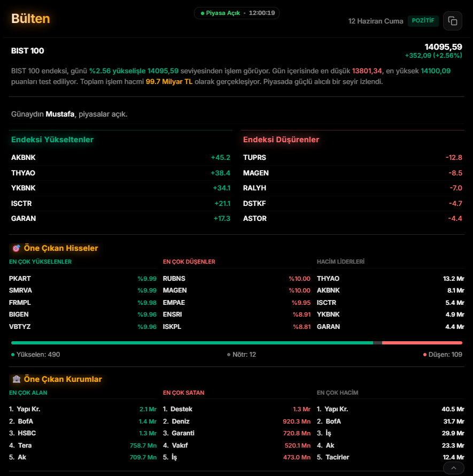Click the EN ÇOK SATAN column header
Image resolution: width=473 pixels, height=476 pixels.
[x=183, y=393]
